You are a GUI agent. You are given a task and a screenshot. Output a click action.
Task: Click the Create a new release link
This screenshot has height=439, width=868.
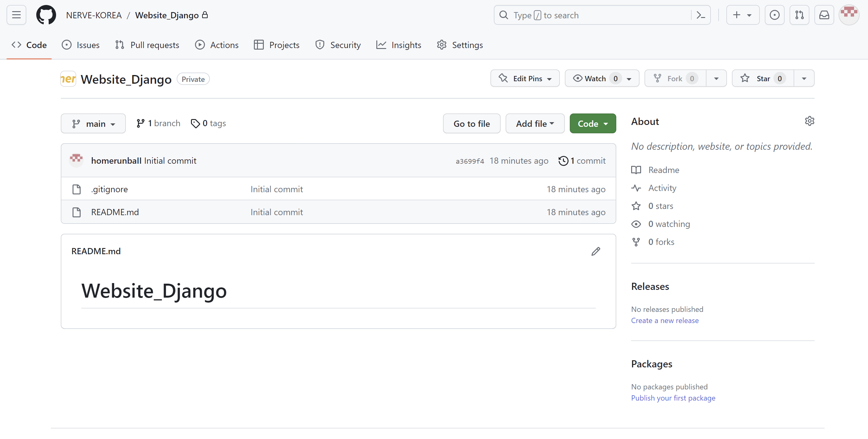(664, 320)
